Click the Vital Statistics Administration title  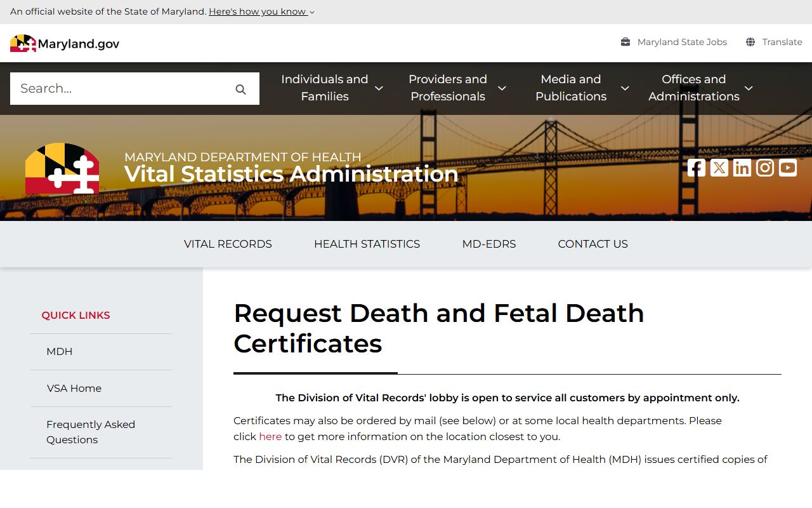(291, 174)
